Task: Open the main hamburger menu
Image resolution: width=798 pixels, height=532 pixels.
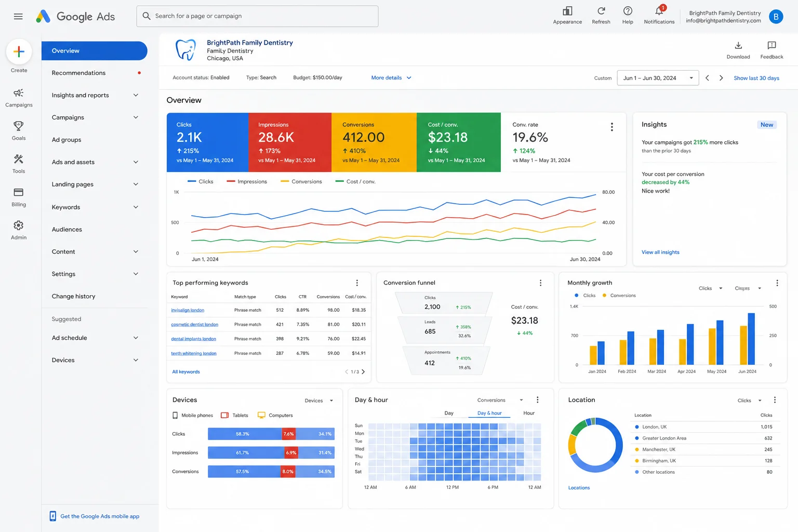Action: click(x=18, y=16)
